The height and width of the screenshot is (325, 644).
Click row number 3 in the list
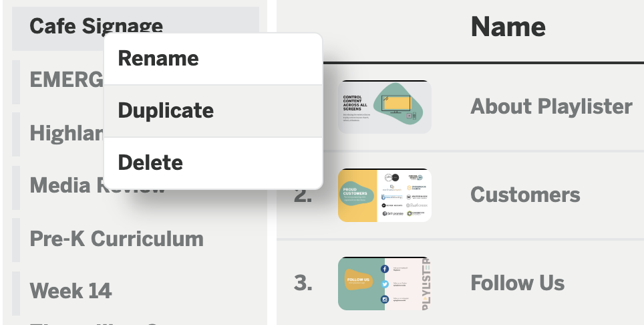(x=303, y=283)
